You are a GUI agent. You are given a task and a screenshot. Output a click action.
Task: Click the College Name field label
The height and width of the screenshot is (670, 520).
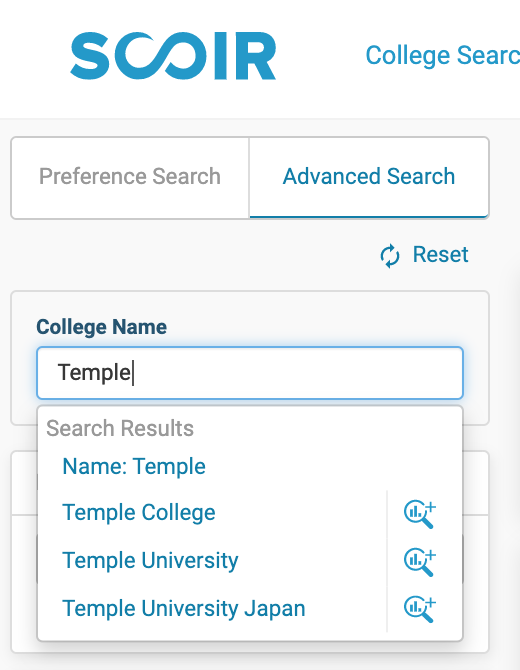102,327
